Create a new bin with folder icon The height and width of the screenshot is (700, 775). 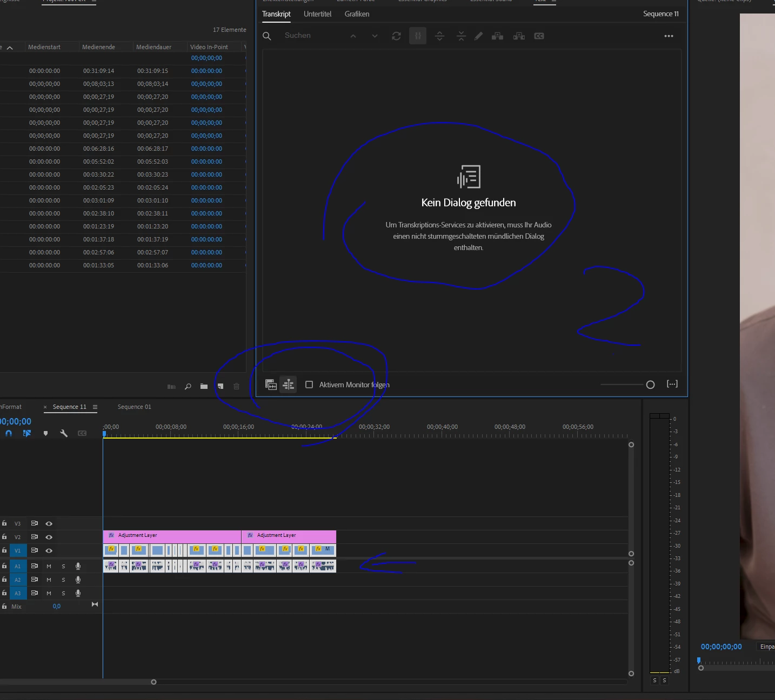204,387
